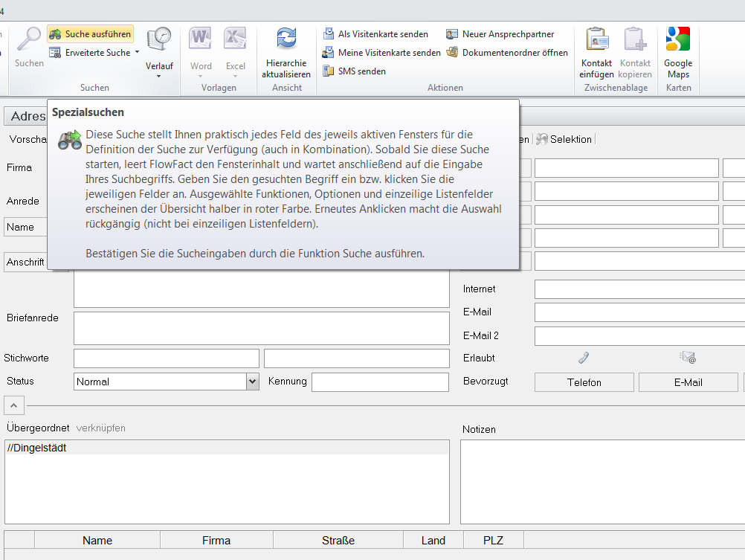Image resolution: width=745 pixels, height=560 pixels.
Task: Open the Verlauf history icon
Action: click(x=159, y=41)
